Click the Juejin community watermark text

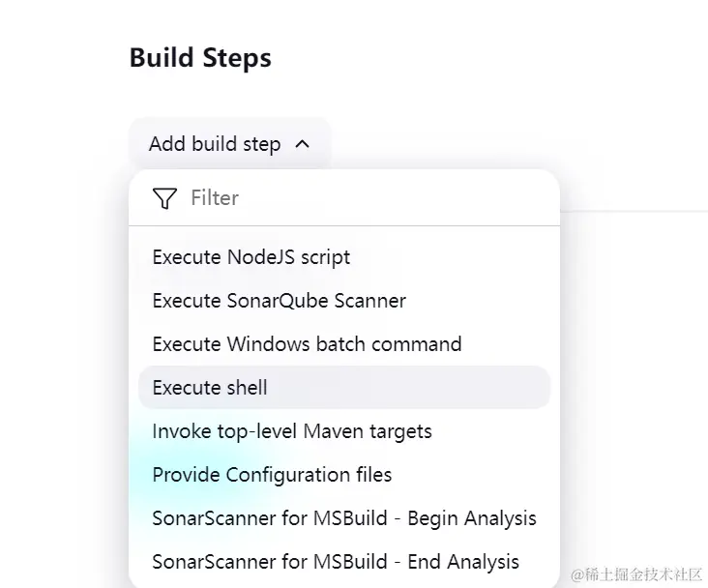[635, 574]
